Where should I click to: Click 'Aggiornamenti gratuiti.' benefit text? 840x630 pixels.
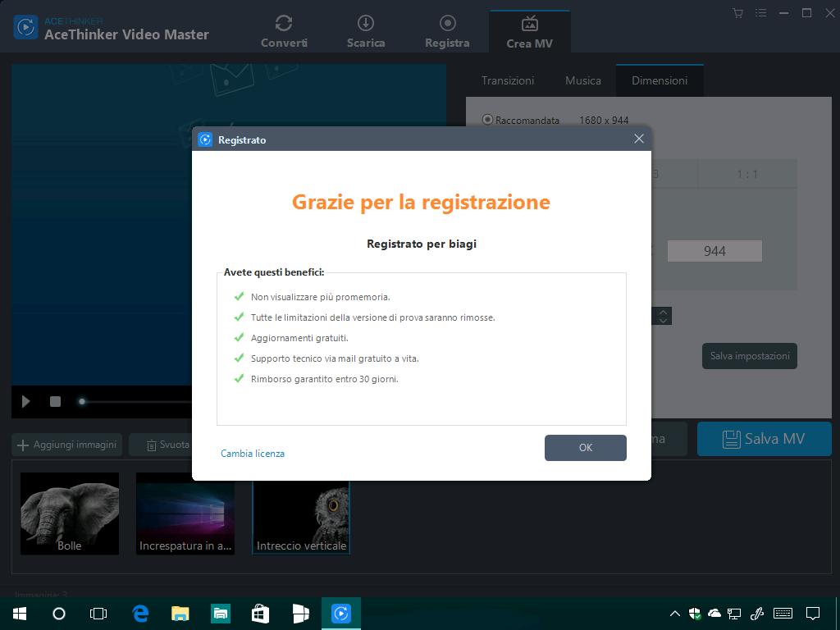[x=299, y=338]
